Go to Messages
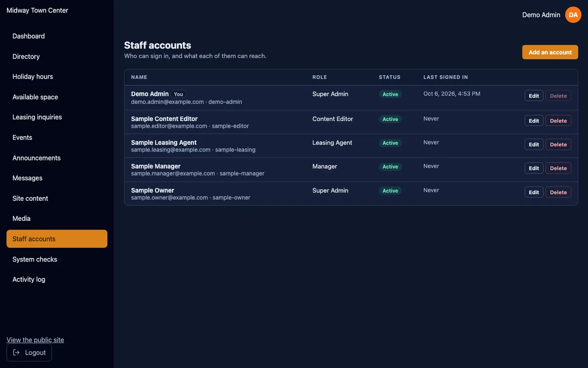This screenshot has height=368, width=588. click(57, 178)
